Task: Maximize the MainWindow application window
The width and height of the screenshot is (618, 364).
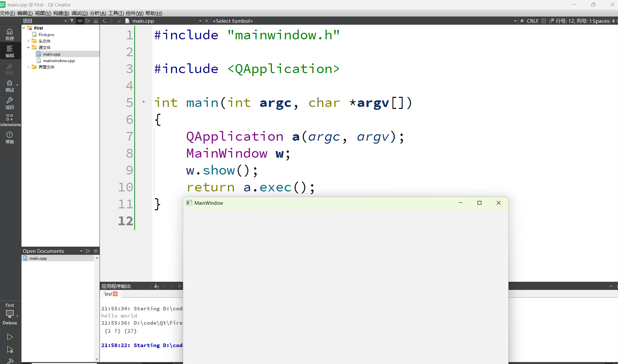Action: 479,203
